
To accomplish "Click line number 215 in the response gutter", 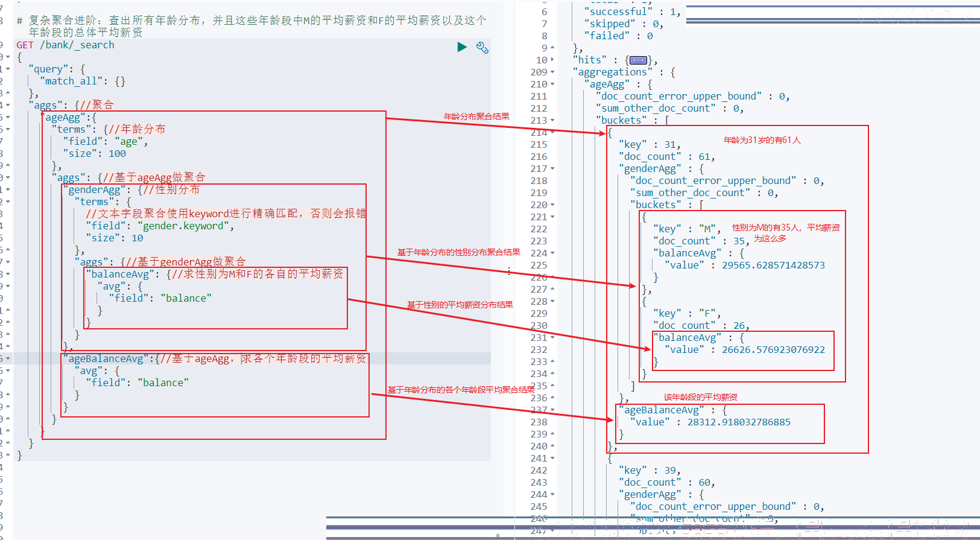I will [x=539, y=144].
